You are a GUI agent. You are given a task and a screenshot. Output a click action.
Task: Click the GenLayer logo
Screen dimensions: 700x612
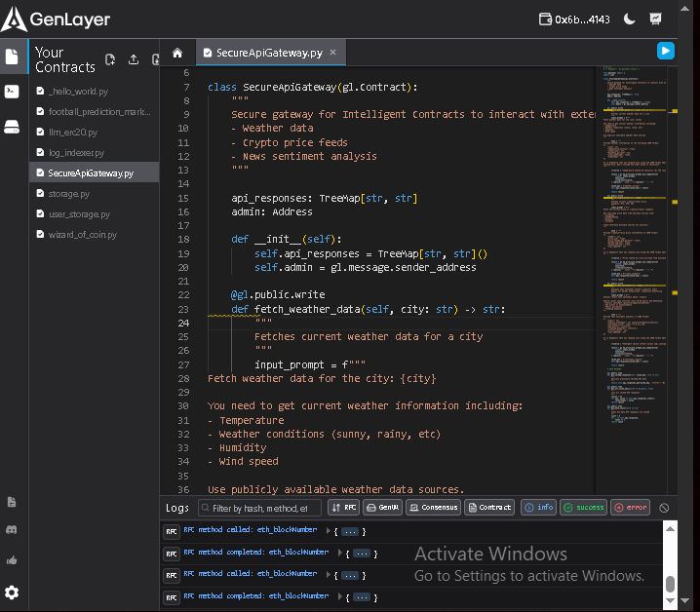(56, 19)
